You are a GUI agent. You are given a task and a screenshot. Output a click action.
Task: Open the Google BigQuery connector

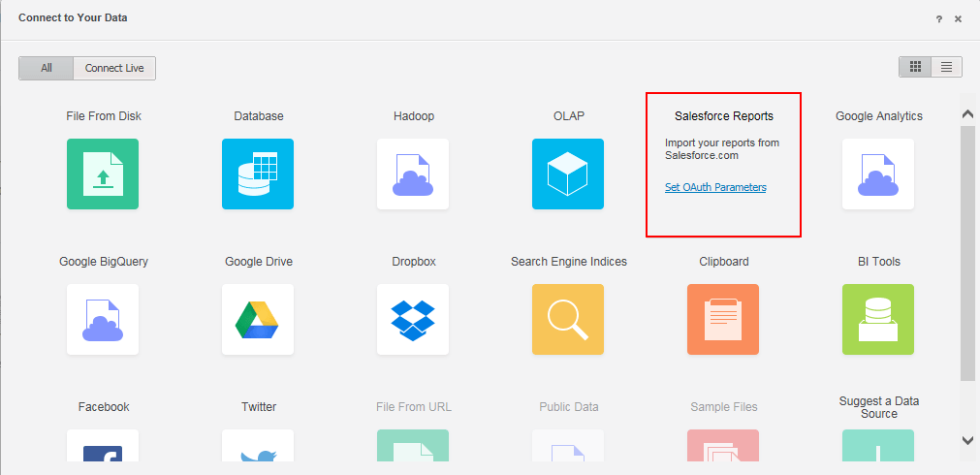[103, 319]
